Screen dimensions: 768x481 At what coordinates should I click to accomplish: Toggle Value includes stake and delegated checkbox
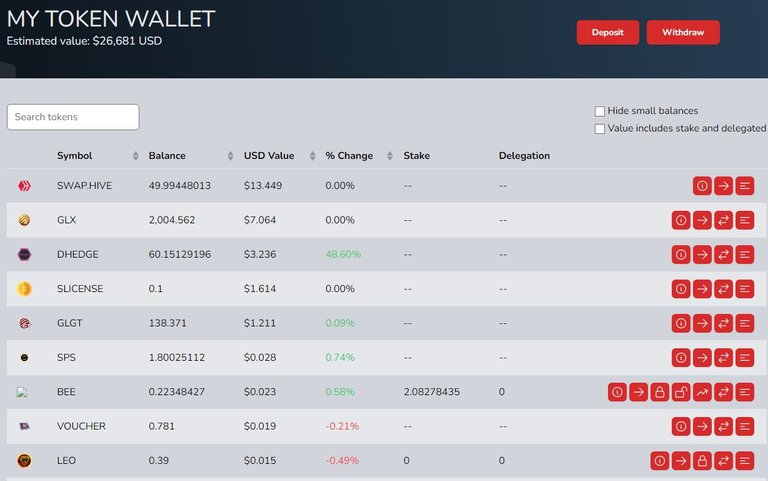[x=600, y=129]
